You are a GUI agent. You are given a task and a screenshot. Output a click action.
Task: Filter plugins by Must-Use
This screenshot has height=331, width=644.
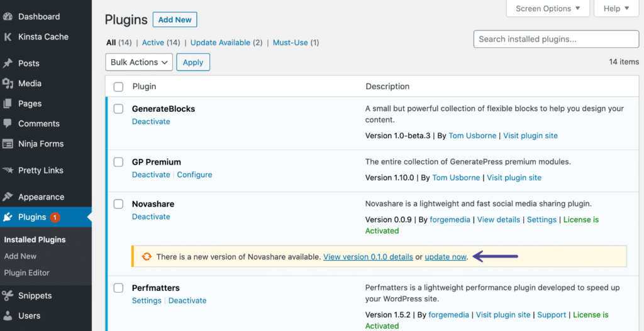pos(291,43)
